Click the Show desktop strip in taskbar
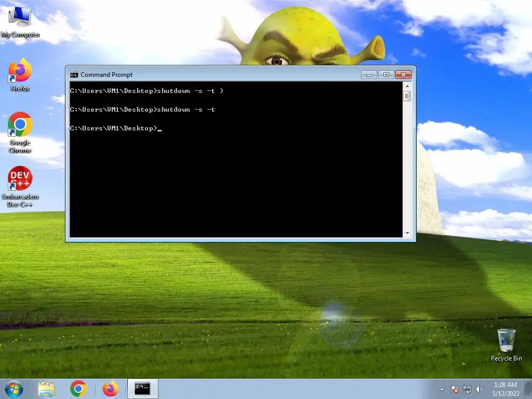The width and height of the screenshot is (532, 399). pyautogui.click(x=528, y=389)
